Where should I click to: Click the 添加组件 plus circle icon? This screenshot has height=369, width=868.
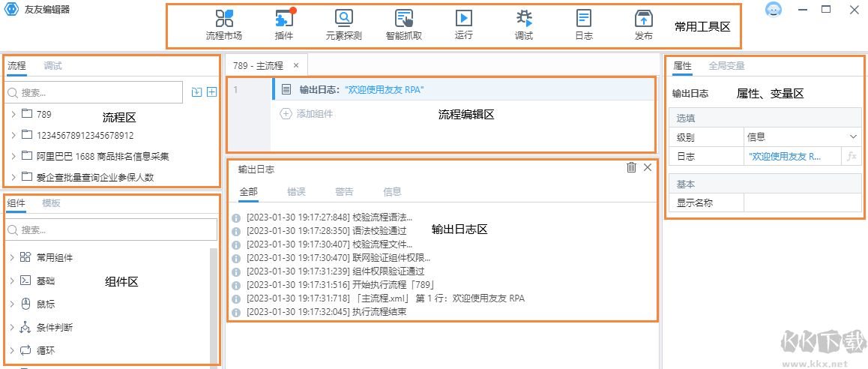[286, 113]
